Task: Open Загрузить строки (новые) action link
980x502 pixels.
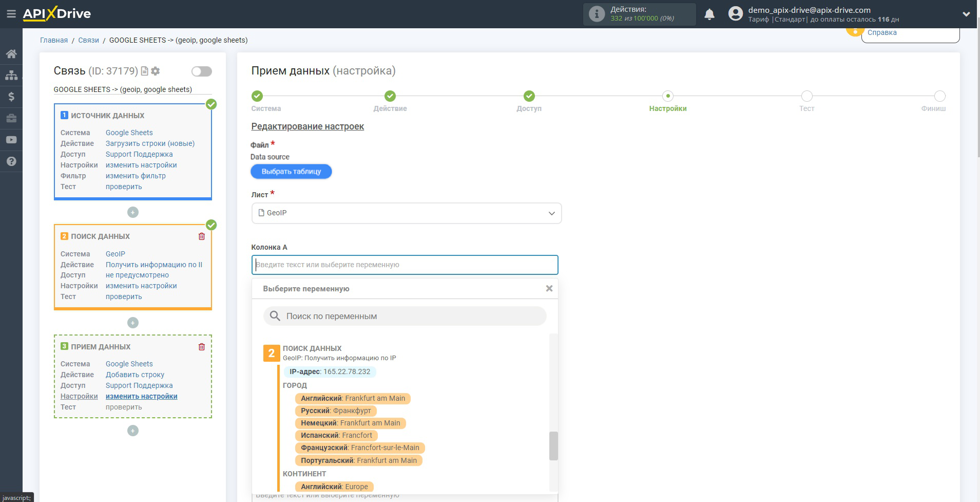Action: click(x=150, y=143)
